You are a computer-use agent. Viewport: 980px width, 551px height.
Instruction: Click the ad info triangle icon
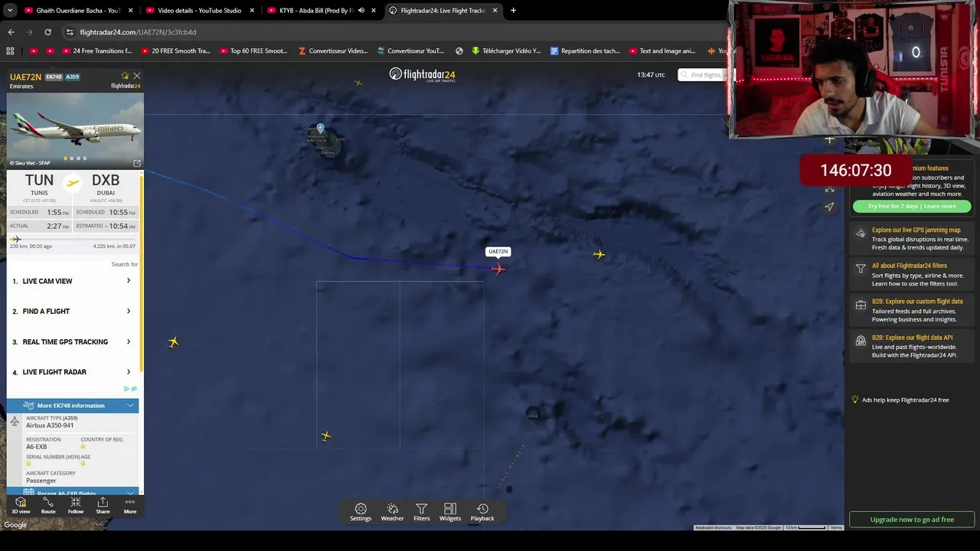pyautogui.click(x=126, y=389)
